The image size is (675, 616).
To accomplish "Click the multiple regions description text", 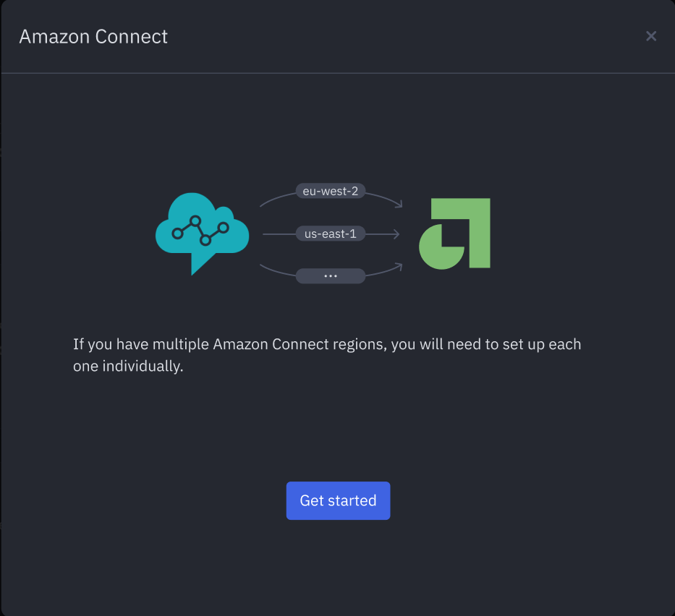I will click(327, 344).
